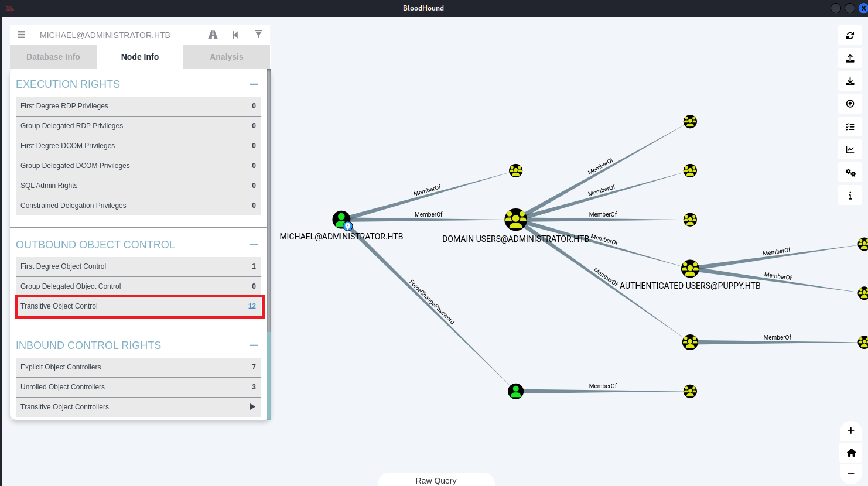The image size is (868, 486).
Task: Open the hamburger menu in search bar
Action: click(x=21, y=35)
